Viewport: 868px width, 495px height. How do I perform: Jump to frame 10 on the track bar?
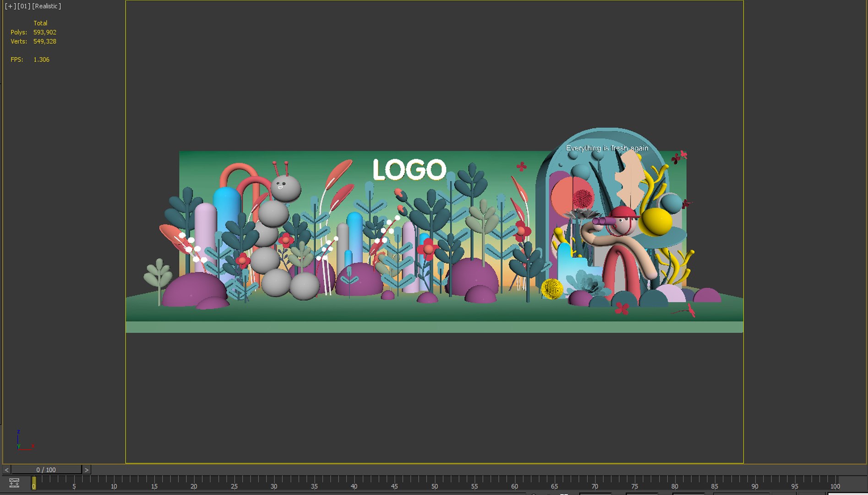[114, 486]
